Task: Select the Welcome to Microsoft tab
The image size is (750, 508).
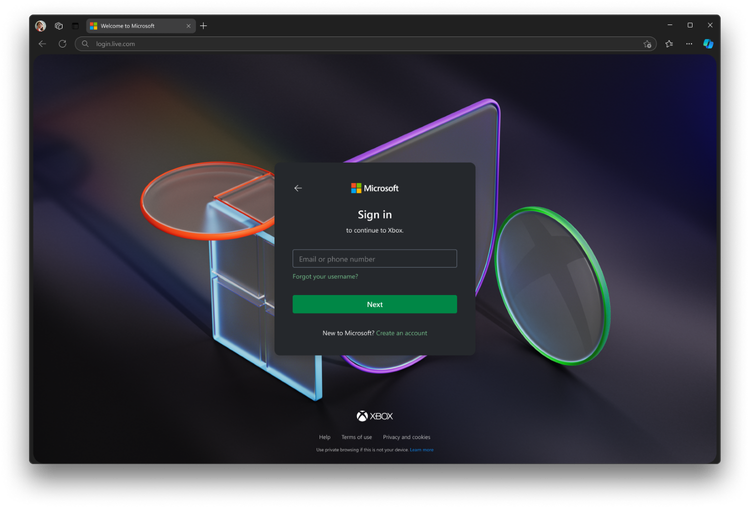Action: [x=141, y=26]
